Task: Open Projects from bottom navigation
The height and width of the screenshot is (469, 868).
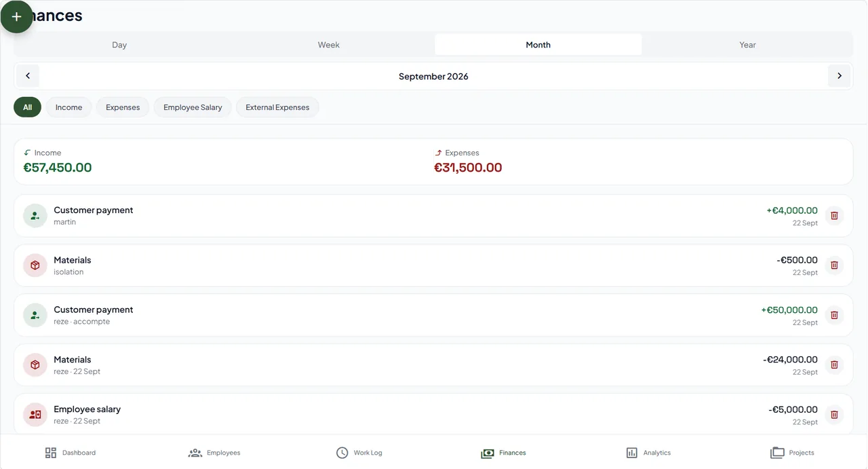Action: (792, 453)
